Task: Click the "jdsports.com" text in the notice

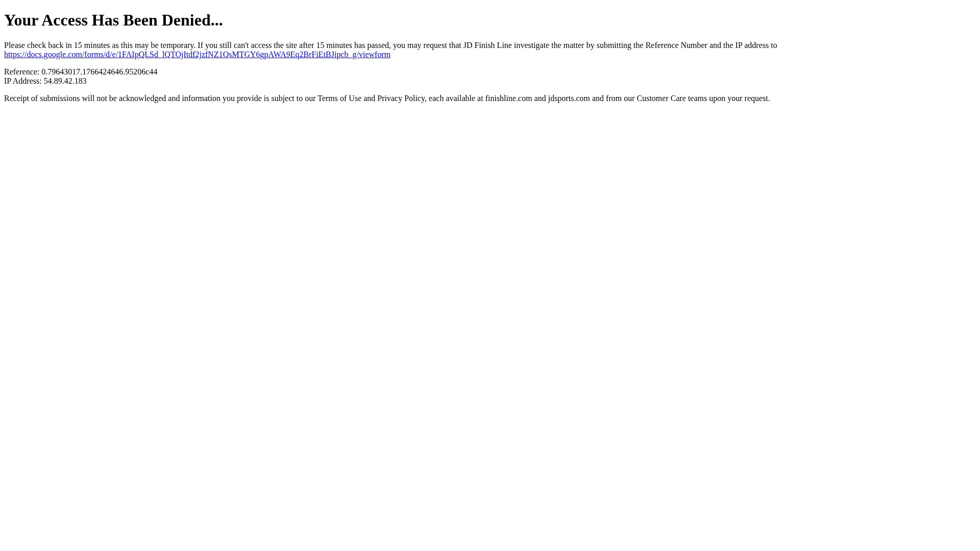Action: pyautogui.click(x=569, y=98)
